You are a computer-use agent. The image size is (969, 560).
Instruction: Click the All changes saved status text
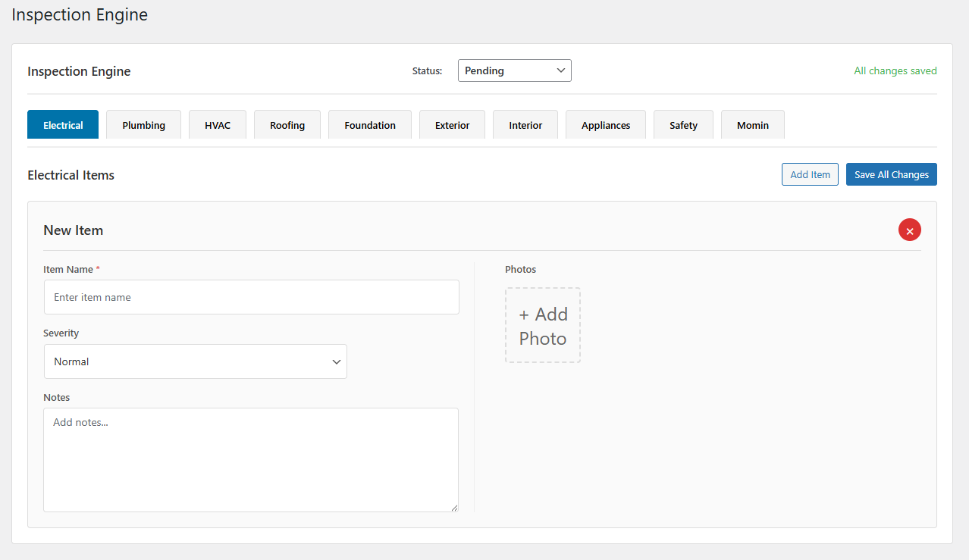pyautogui.click(x=895, y=70)
